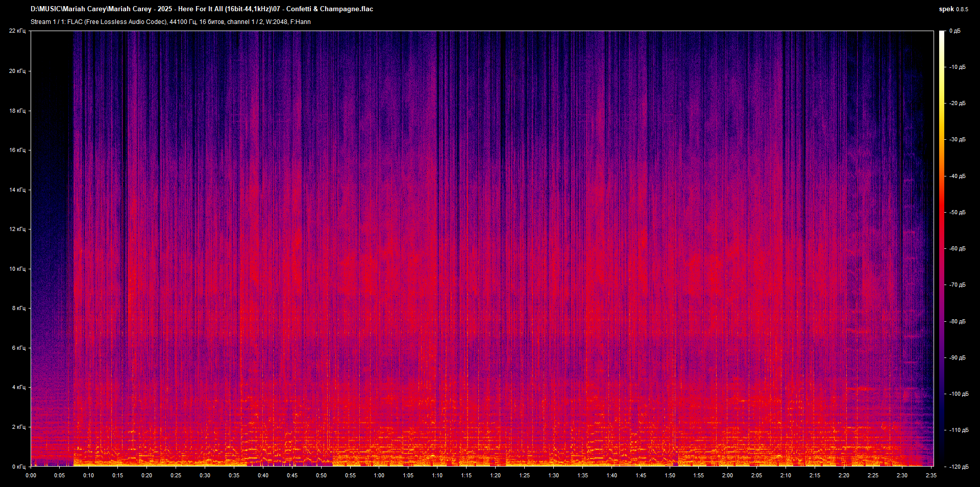Click the '1:30' time axis label
This screenshot has height=487, width=980.
click(x=554, y=475)
